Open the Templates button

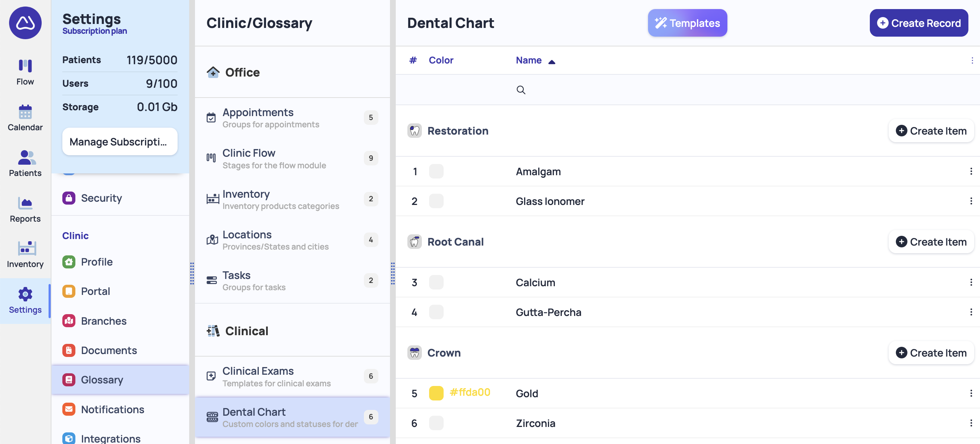687,23
